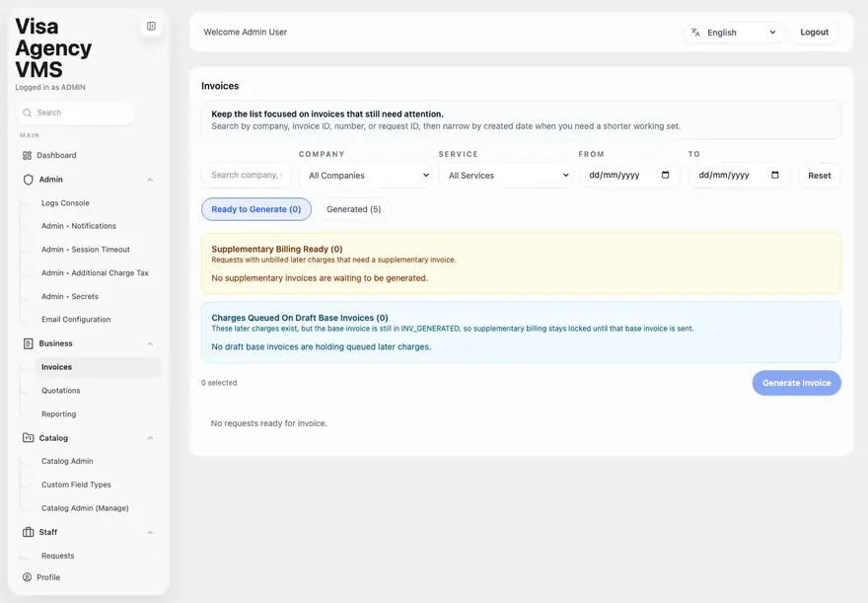Open Logs Console page
The width and height of the screenshot is (868, 603).
pyautogui.click(x=65, y=203)
